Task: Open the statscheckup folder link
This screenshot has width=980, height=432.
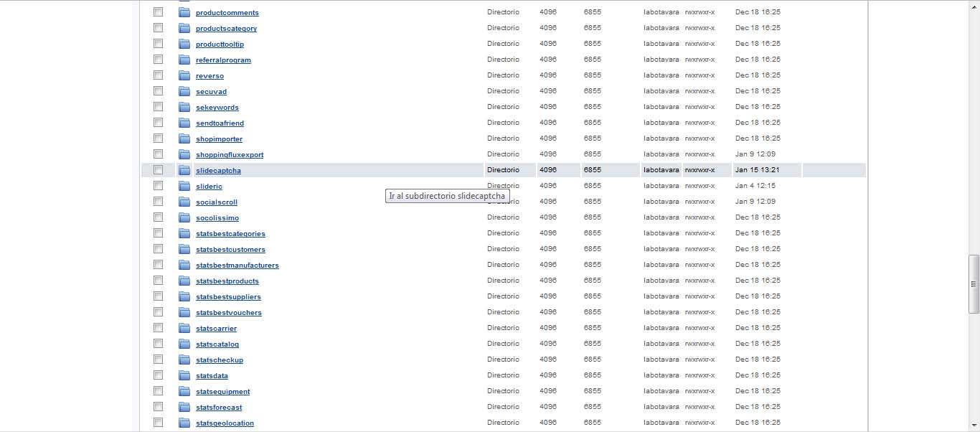Action: click(x=220, y=360)
